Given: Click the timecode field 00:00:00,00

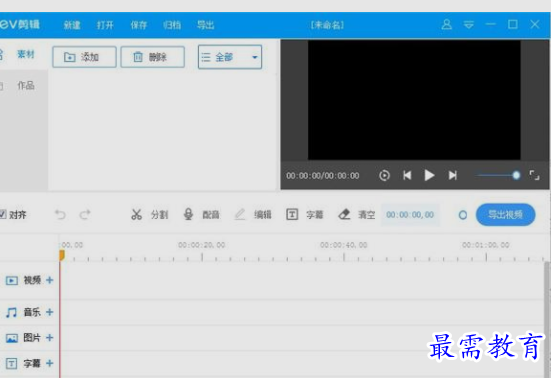Looking at the screenshot, I should 410,215.
